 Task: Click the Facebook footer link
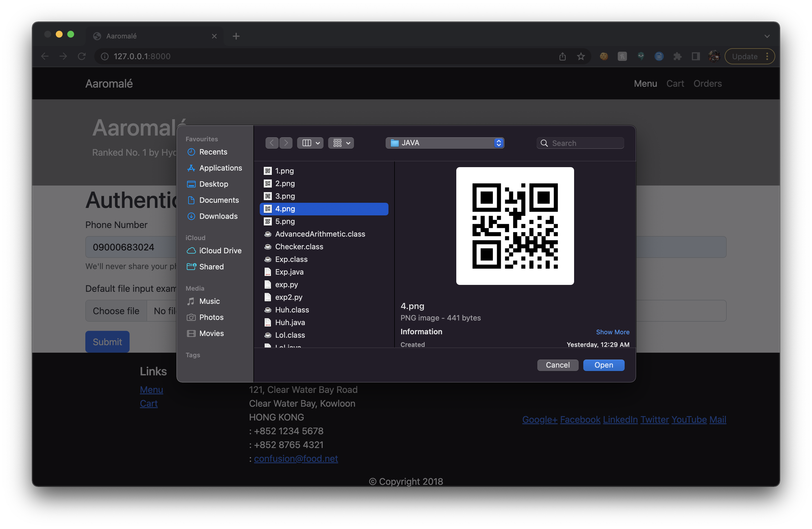click(x=580, y=419)
